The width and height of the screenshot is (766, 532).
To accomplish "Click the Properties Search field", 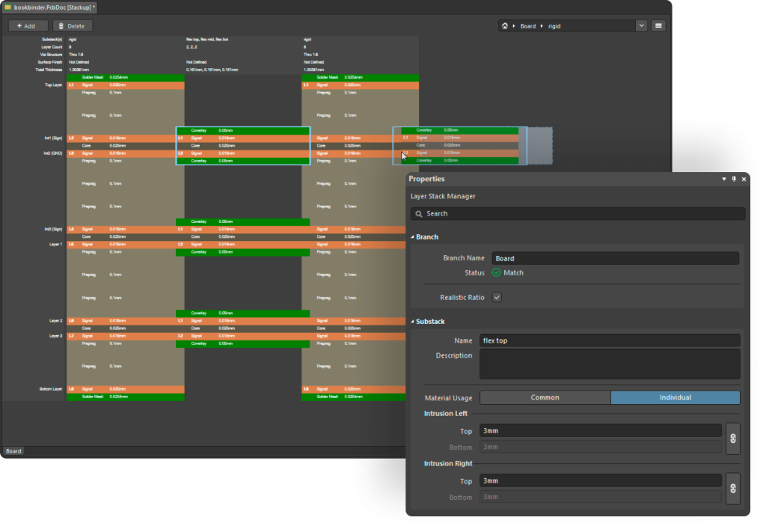I will click(x=577, y=214).
